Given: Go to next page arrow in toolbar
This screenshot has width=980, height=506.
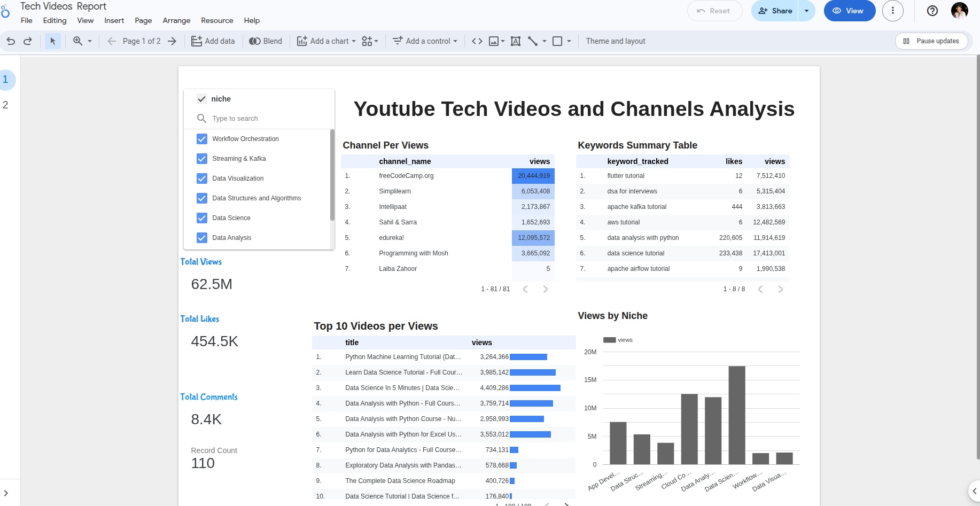Looking at the screenshot, I should point(172,41).
